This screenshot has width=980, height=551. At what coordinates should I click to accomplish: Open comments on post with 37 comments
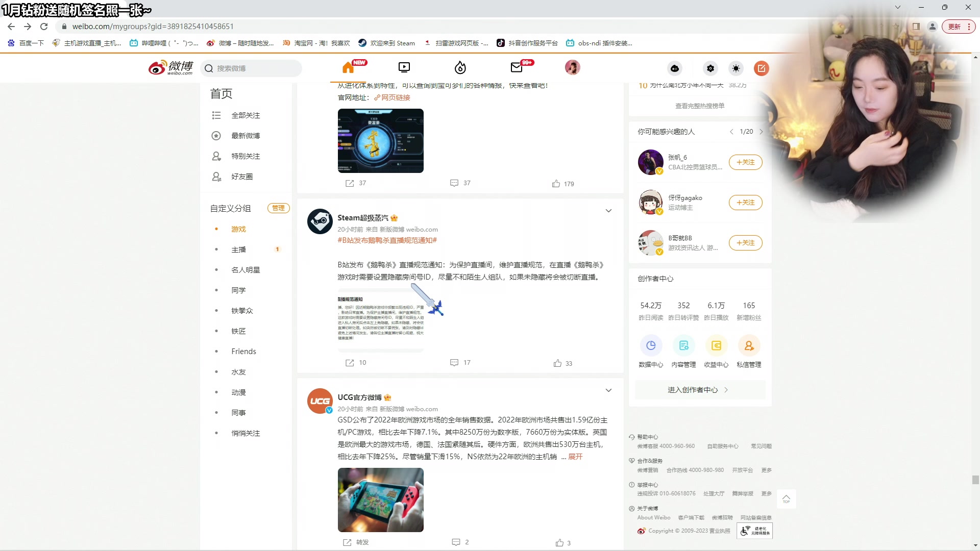(x=460, y=183)
